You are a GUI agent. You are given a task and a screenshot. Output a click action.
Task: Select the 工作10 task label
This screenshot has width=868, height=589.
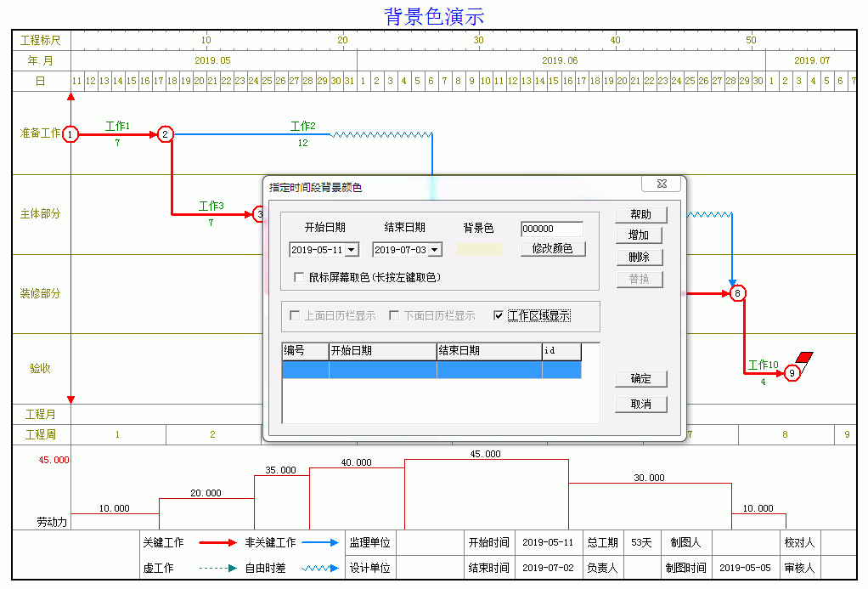click(764, 365)
